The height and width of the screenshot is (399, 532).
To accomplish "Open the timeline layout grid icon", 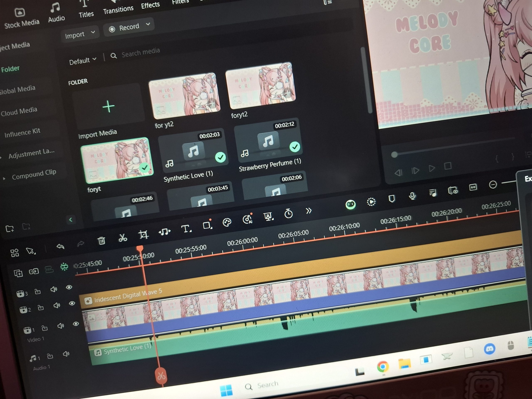I will (x=15, y=253).
